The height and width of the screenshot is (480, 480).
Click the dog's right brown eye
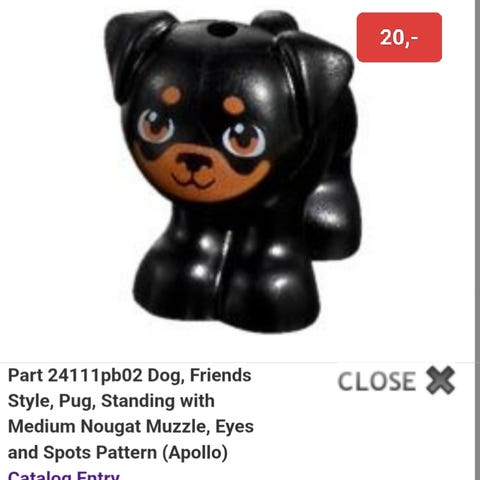point(243,139)
